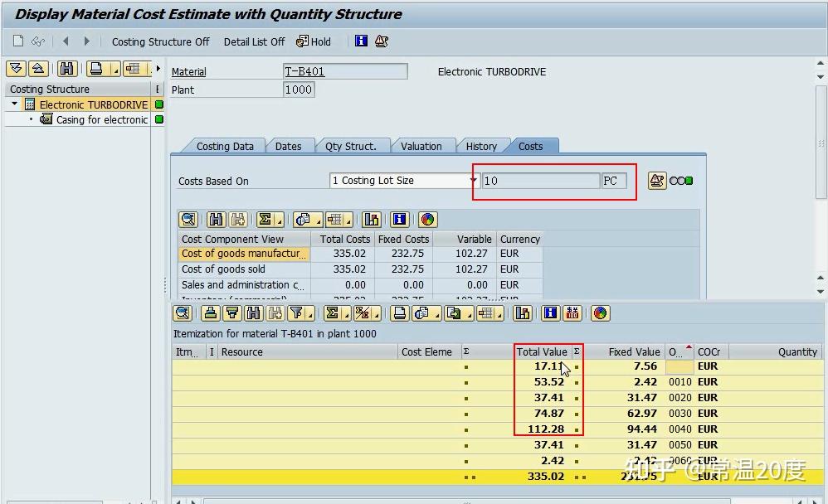Viewport: 828px width, 504px height.
Task: Switch to the Valuation tab
Action: coord(423,145)
